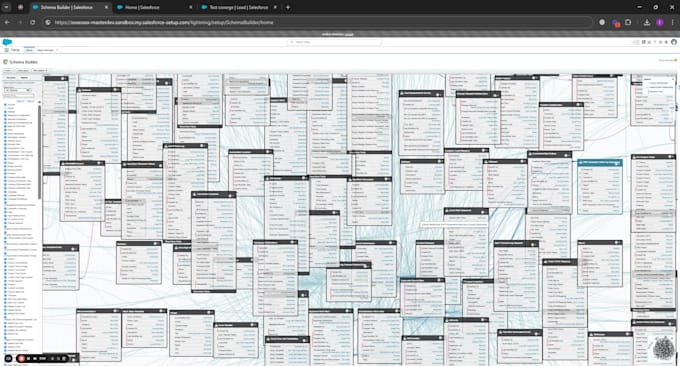Select the Object Manager tab
Screen dimensions: 680x366
45,50
